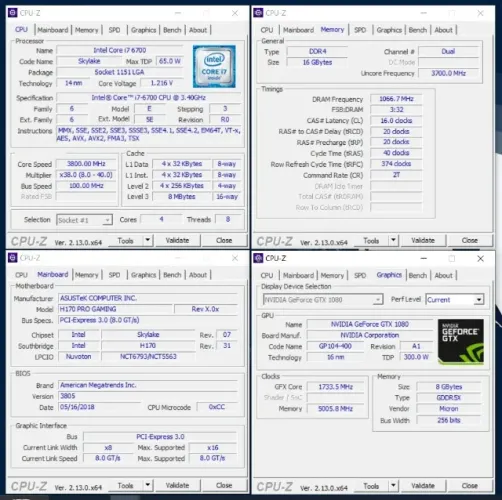
Task: Open SPD tab in the CPU window
Action: 114,30
